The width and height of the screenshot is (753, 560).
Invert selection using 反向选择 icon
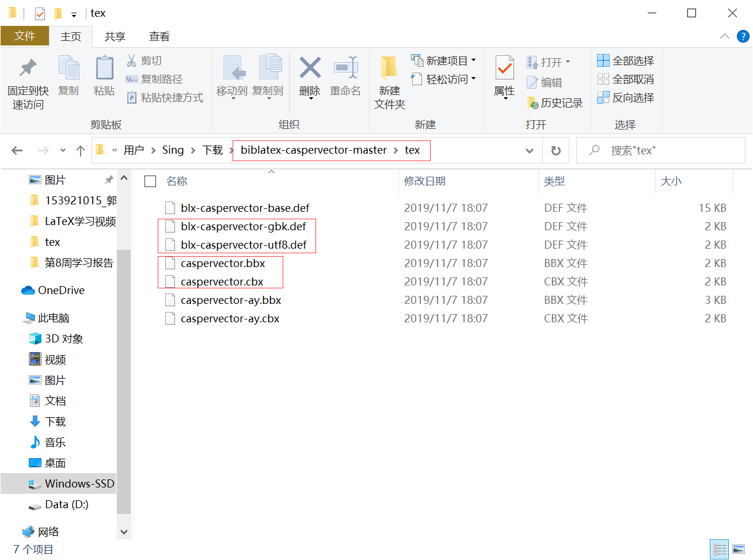click(626, 98)
